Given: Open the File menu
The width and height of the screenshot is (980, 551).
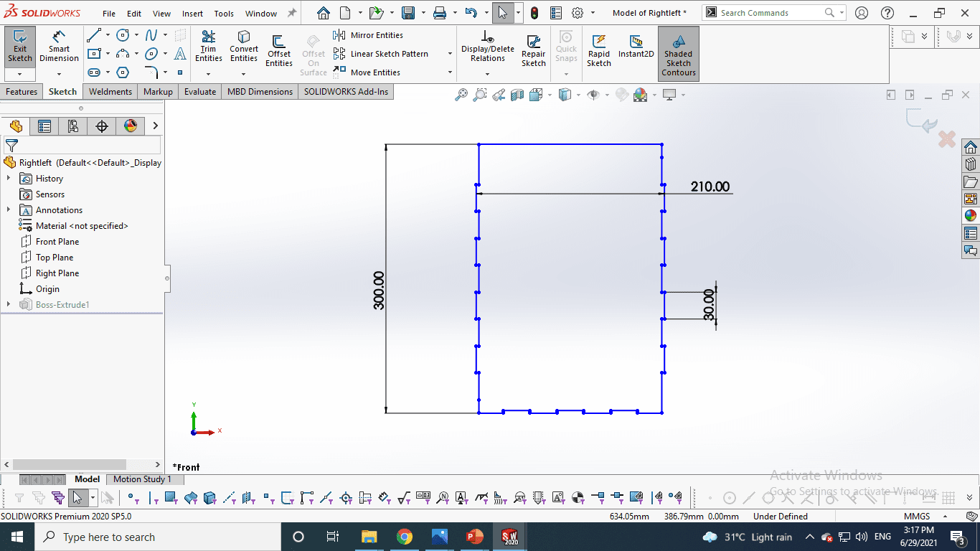Looking at the screenshot, I should click(109, 14).
